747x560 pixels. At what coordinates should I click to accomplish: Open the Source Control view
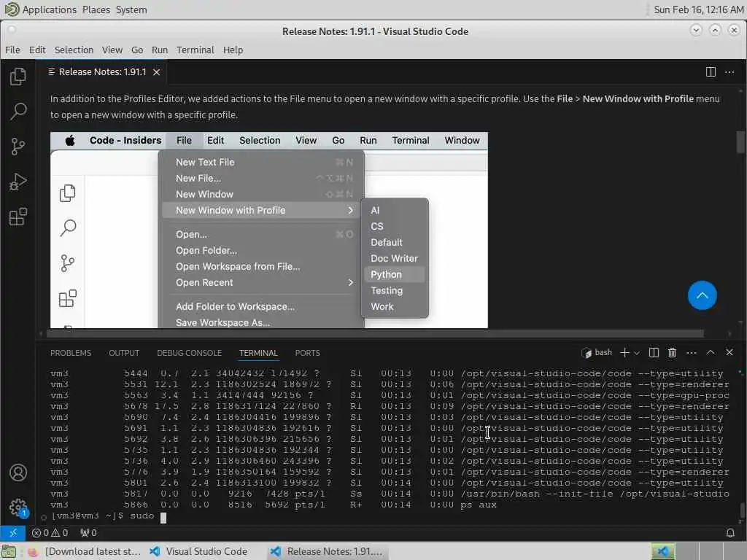click(x=18, y=147)
